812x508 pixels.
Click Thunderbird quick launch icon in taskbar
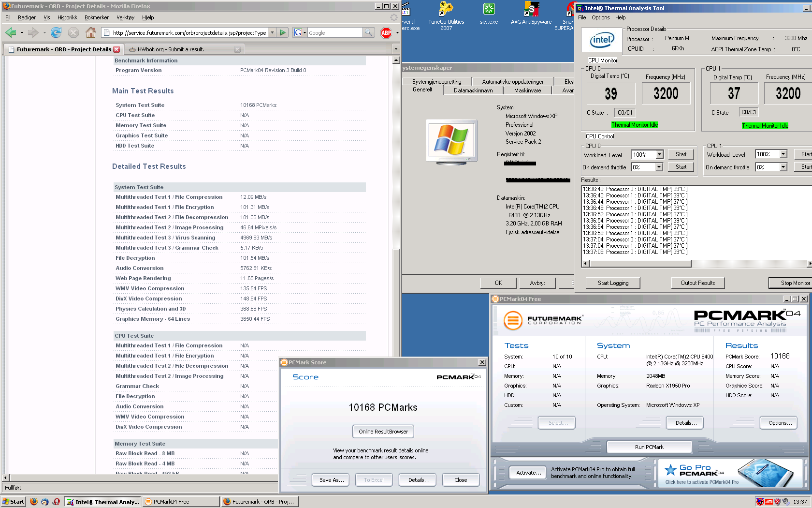45,502
